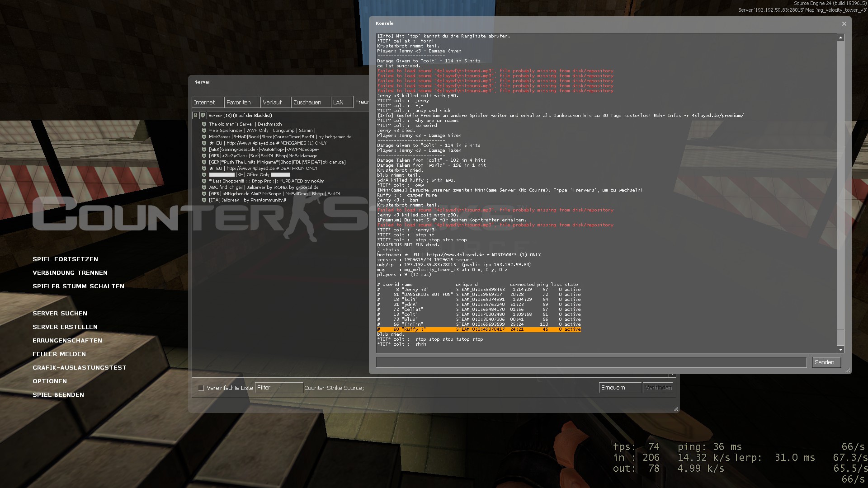Viewport: 868px width, 488px height.
Task: Click highlighted Ruffy status line in console
Action: pos(479,330)
